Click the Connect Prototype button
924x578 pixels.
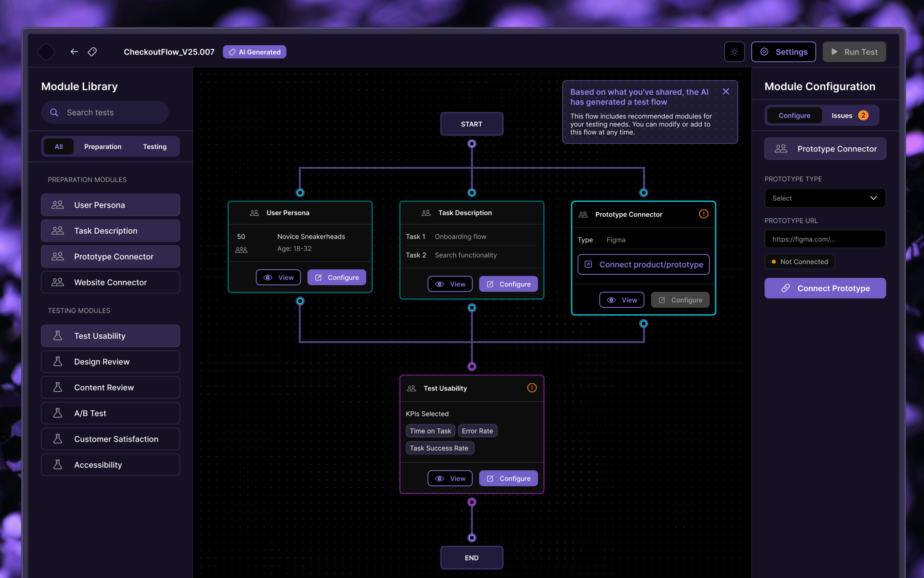(825, 288)
